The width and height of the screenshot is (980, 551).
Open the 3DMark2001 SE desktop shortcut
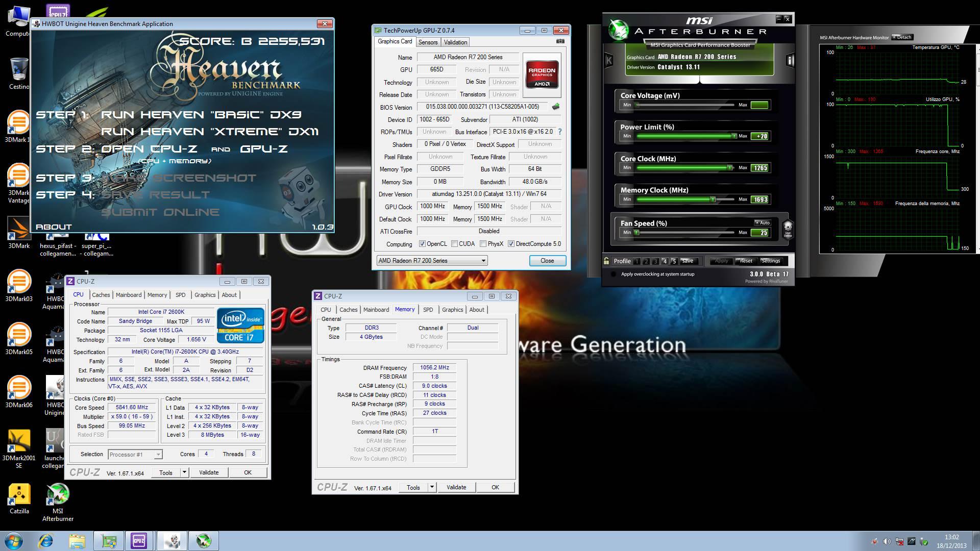(x=19, y=448)
